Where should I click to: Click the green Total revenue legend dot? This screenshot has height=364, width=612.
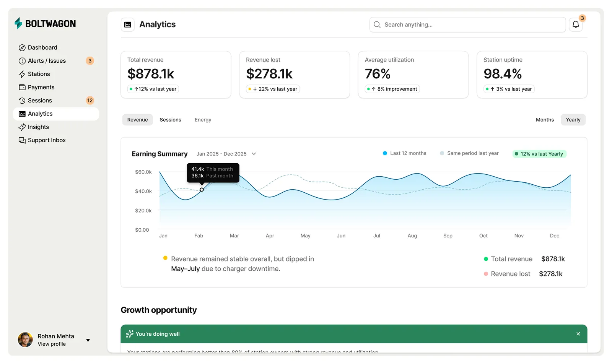pos(486,259)
